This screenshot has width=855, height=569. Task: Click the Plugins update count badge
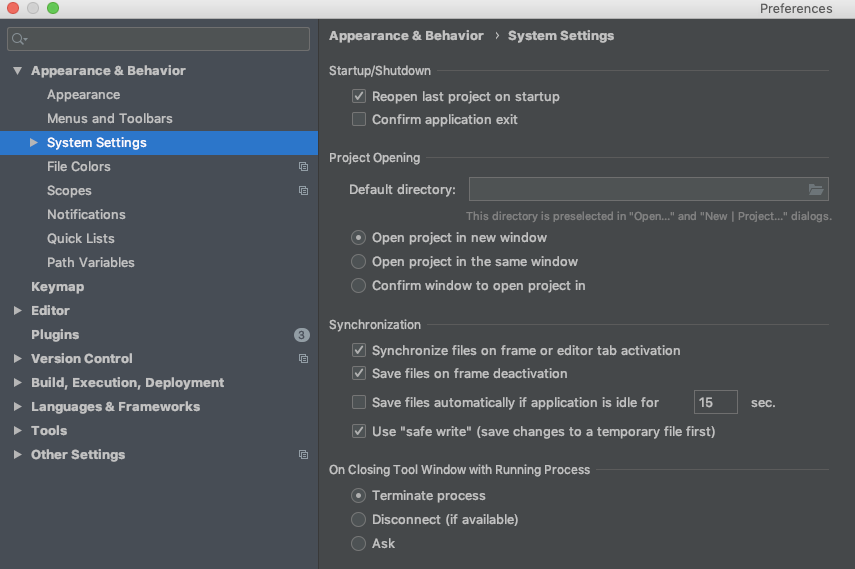pyautogui.click(x=301, y=335)
